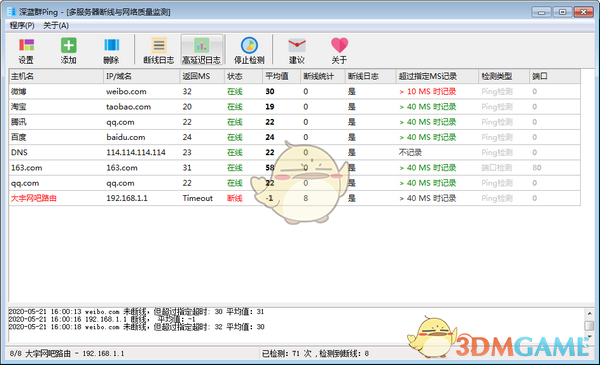Click the taobao.com domain cell

click(x=129, y=107)
